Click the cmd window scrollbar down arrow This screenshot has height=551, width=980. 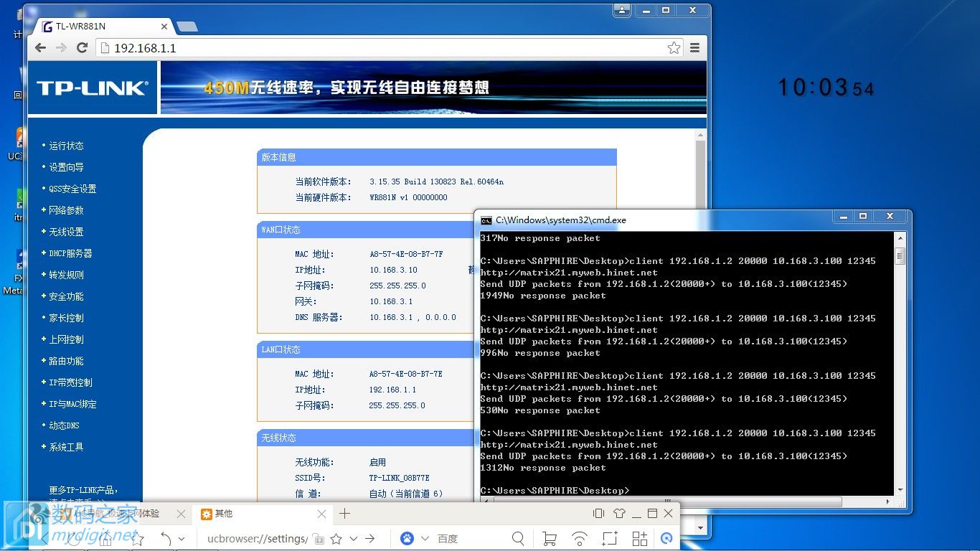point(900,489)
